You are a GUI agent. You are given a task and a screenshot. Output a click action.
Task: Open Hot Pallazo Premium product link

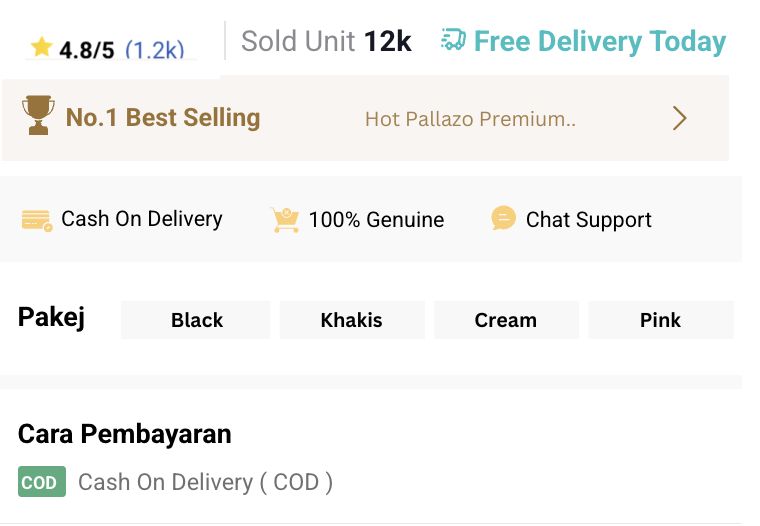tap(470, 119)
